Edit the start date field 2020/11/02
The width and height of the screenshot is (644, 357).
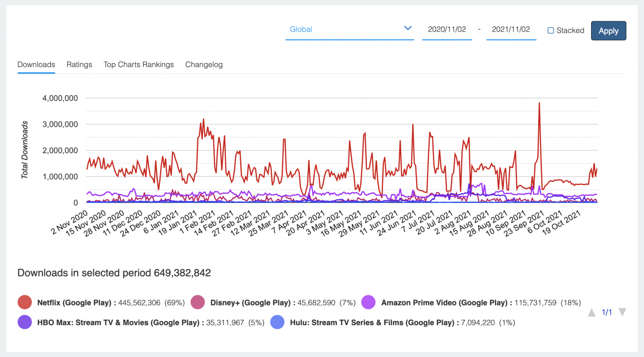click(447, 29)
